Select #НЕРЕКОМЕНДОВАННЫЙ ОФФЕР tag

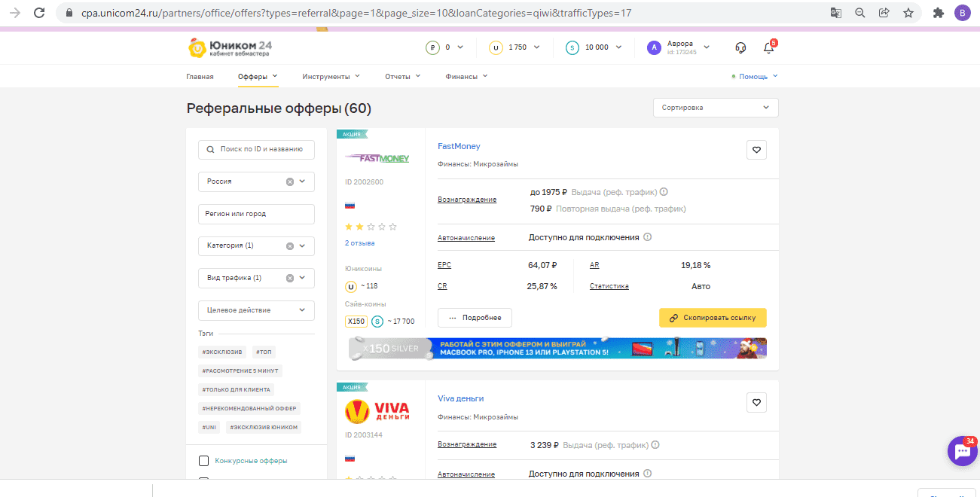(x=249, y=408)
